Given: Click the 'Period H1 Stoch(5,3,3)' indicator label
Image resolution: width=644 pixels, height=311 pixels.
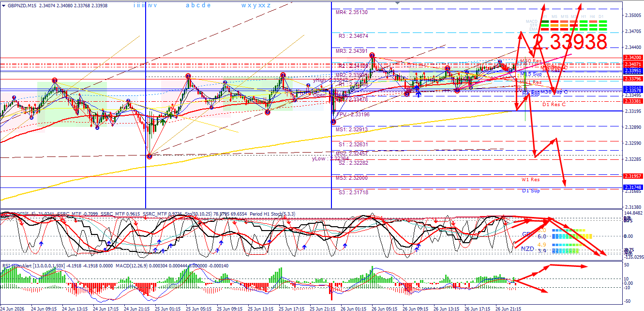Looking at the screenshot, I should point(272,214).
